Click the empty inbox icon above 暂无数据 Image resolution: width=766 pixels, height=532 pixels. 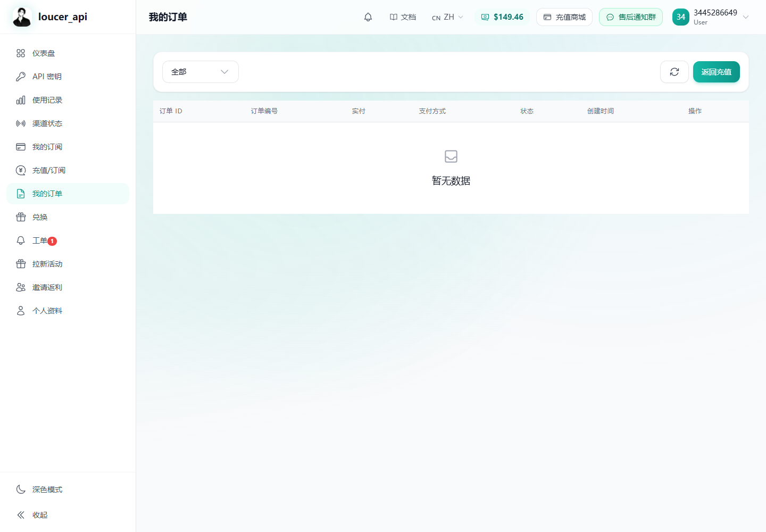coord(451,156)
